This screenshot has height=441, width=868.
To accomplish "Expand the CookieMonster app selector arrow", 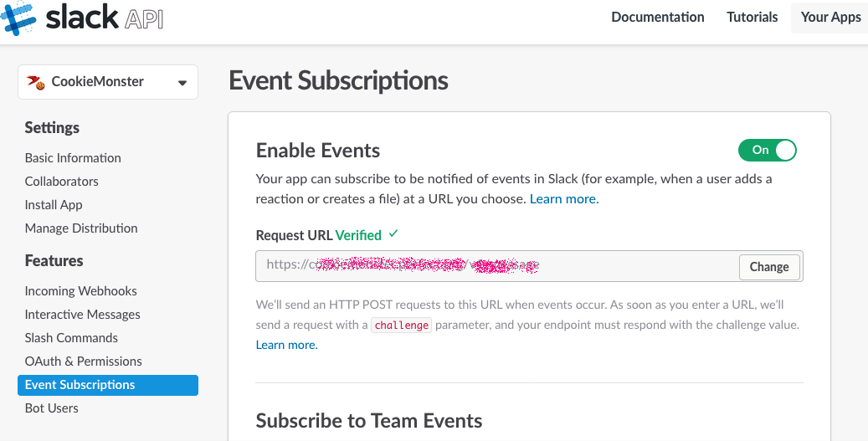I will pos(182,84).
